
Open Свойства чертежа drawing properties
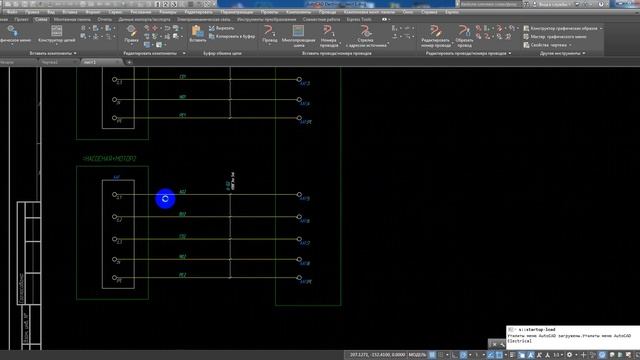coord(545,45)
